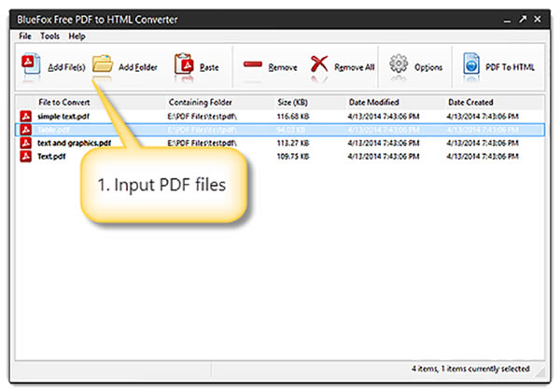Open the Help menu
560x392 pixels.
click(x=77, y=36)
